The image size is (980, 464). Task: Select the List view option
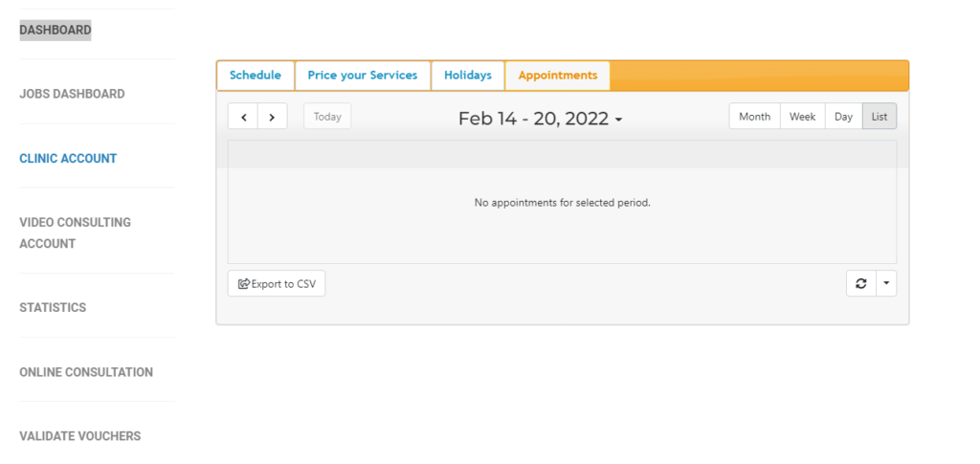coord(880,116)
